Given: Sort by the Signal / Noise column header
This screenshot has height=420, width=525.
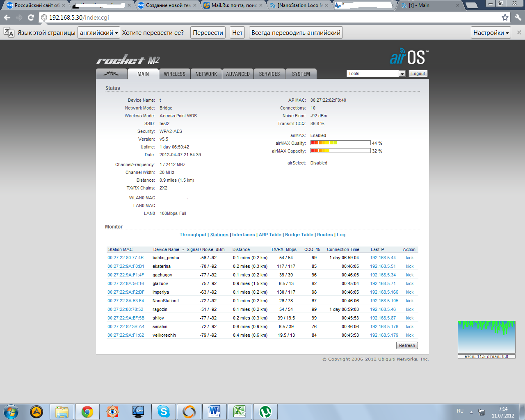Looking at the screenshot, I should [205, 249].
